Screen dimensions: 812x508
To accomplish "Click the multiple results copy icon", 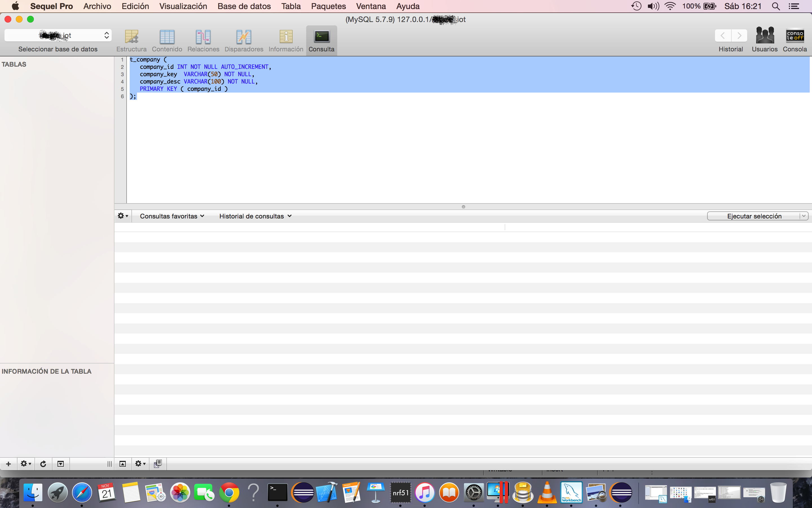I will (158, 464).
